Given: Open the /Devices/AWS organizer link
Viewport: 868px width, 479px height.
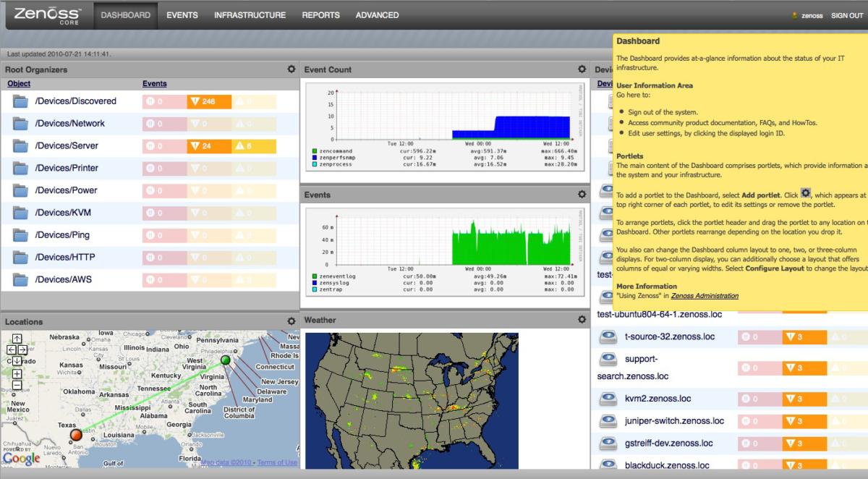Looking at the screenshot, I should tap(64, 280).
